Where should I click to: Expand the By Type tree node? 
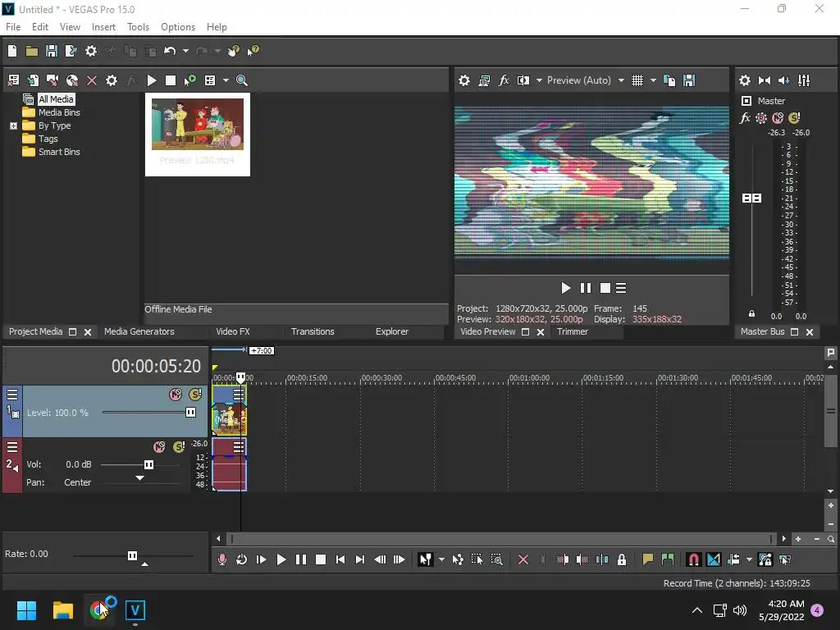13,126
